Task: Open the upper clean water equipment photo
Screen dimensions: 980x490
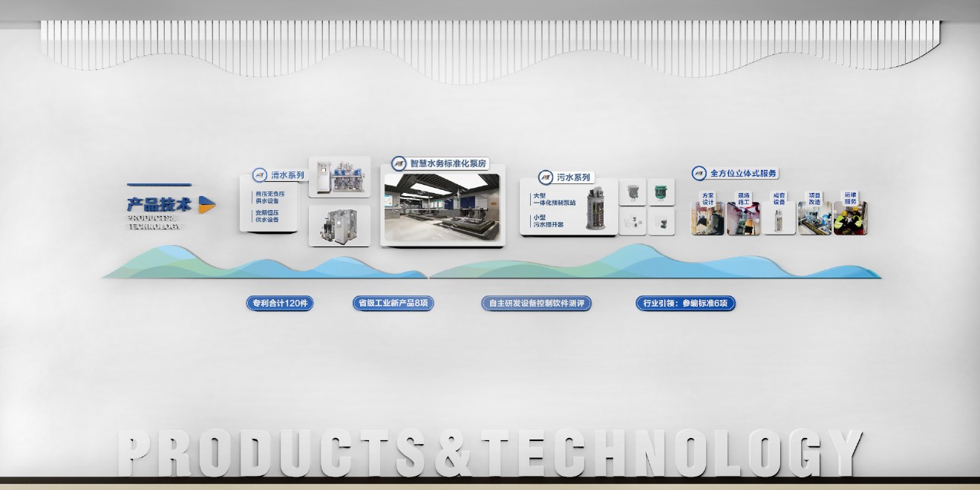Action: [339, 177]
